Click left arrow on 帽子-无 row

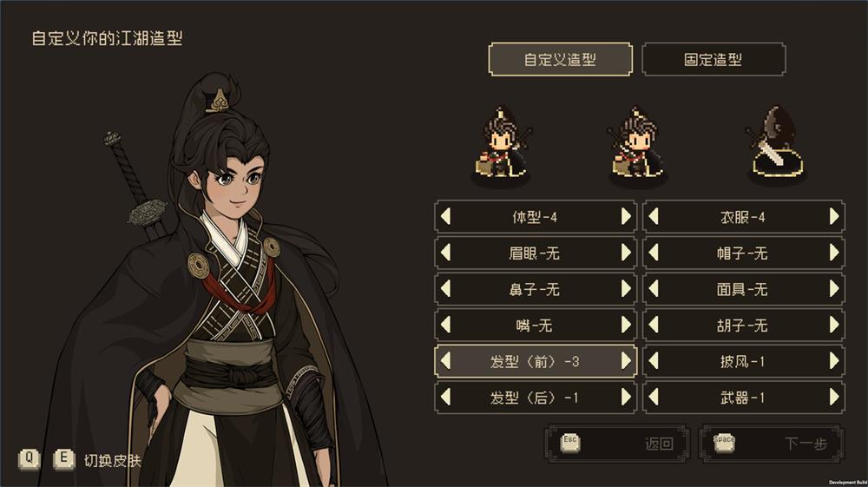[654, 253]
